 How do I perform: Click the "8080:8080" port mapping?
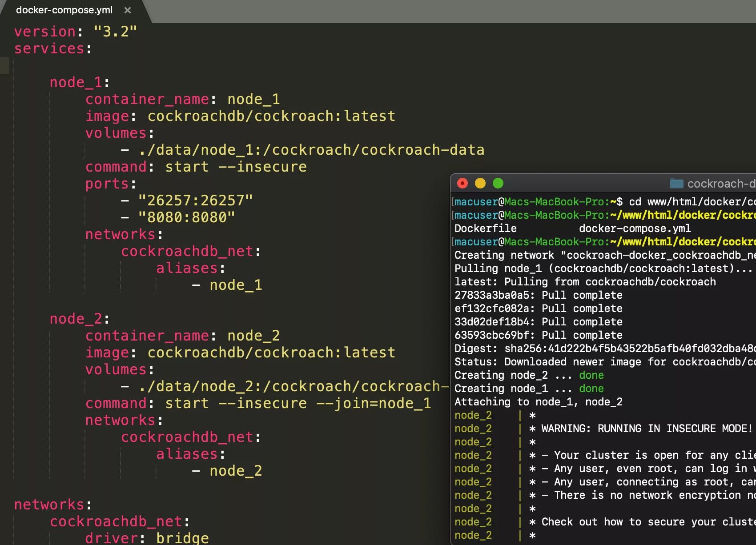(187, 217)
